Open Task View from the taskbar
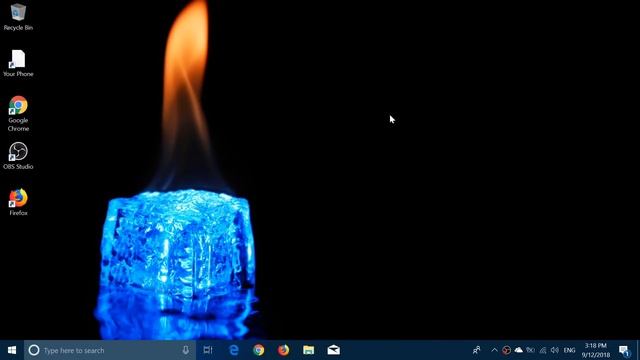This screenshot has height=360, width=640. 208,350
